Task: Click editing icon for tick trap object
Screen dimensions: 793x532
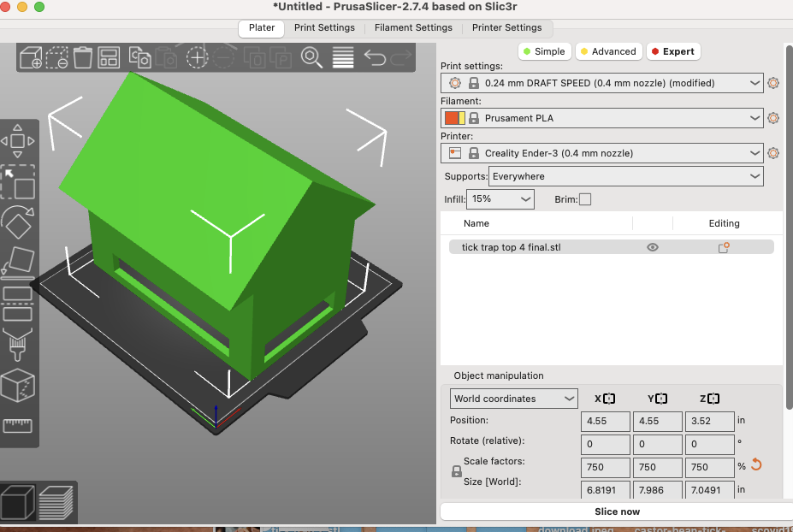Action: [x=724, y=247]
